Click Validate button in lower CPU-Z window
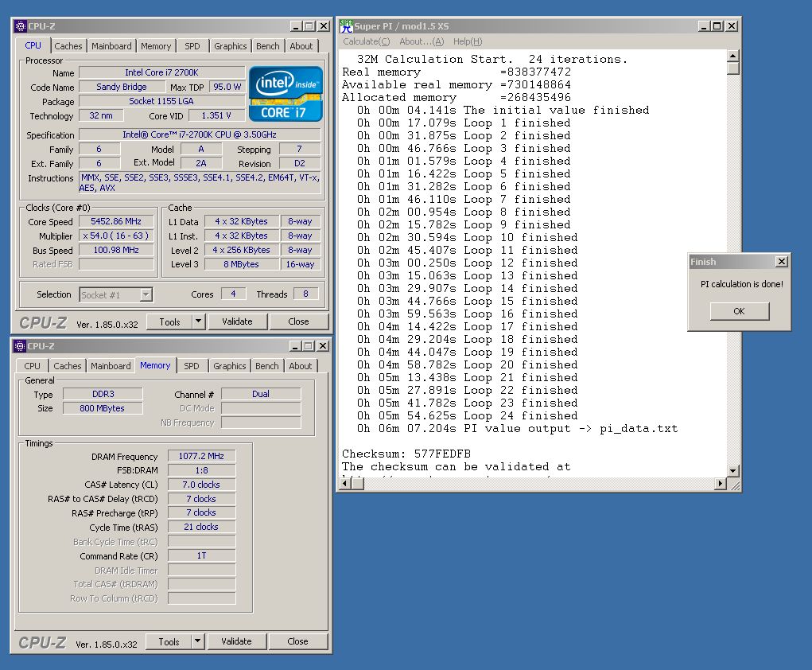Screen dimensions: 812x670 click(x=236, y=641)
